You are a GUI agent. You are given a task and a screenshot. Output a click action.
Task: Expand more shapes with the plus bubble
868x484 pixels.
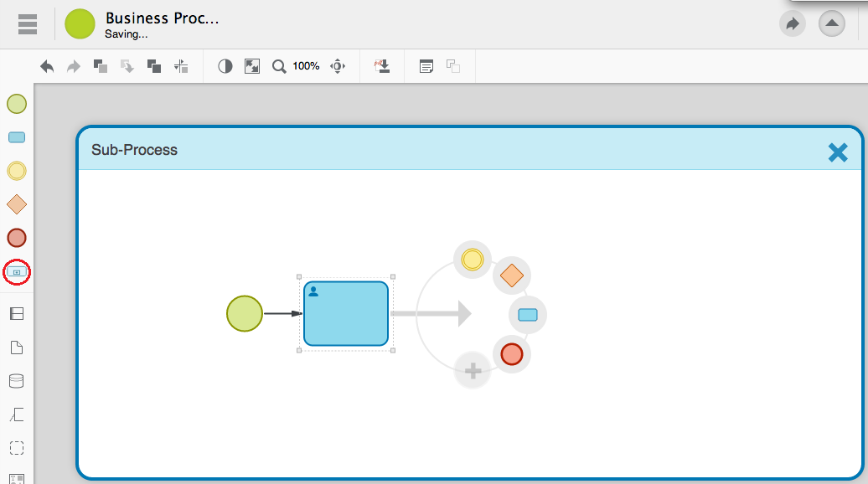(473, 370)
